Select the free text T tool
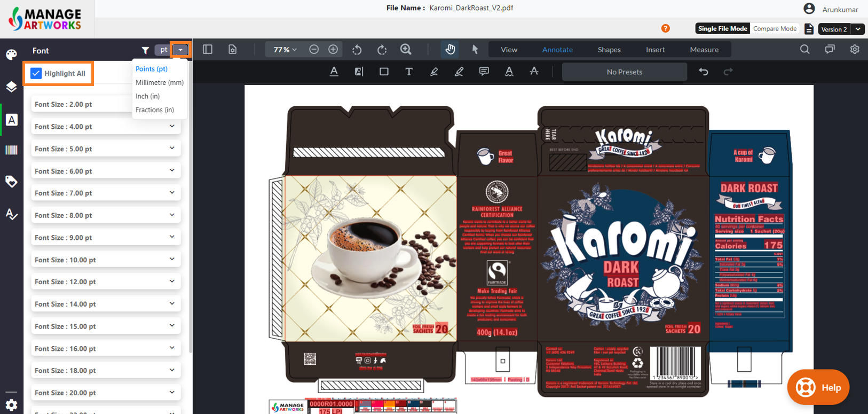The height and width of the screenshot is (414, 868). [409, 72]
